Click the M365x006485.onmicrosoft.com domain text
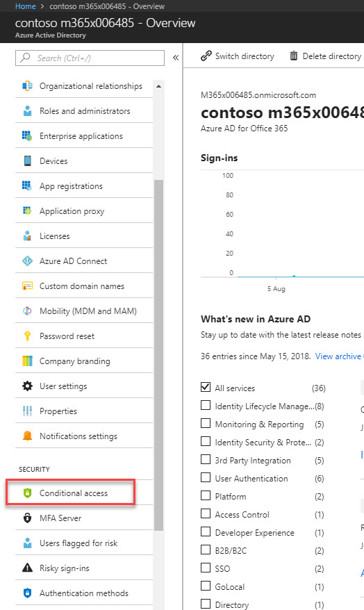This screenshot has width=364, height=610. pyautogui.click(x=258, y=95)
